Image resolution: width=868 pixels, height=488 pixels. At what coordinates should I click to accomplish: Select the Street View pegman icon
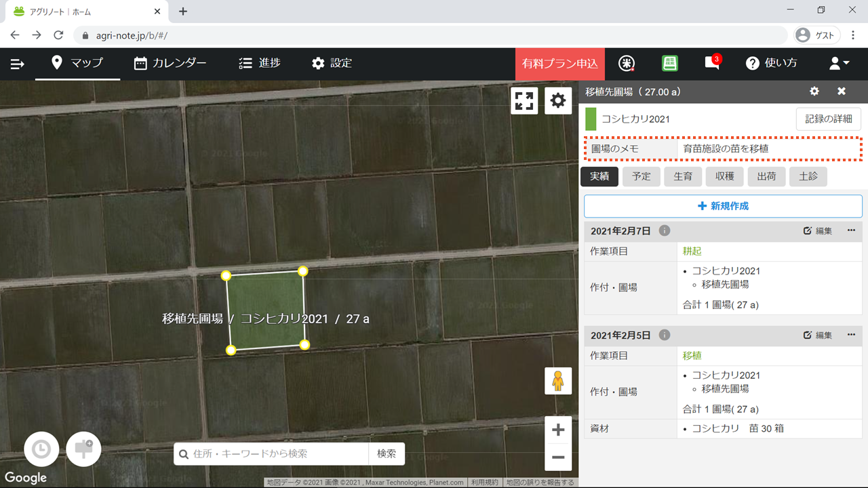pos(558,381)
